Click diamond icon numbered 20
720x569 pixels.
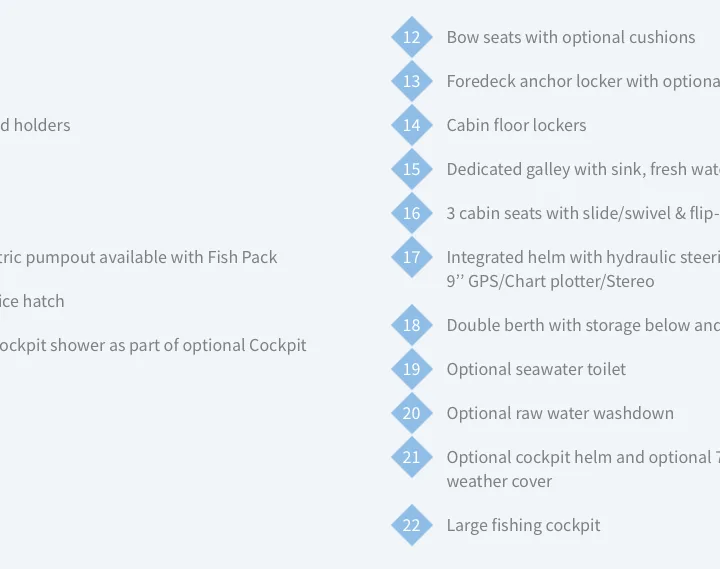pos(411,413)
